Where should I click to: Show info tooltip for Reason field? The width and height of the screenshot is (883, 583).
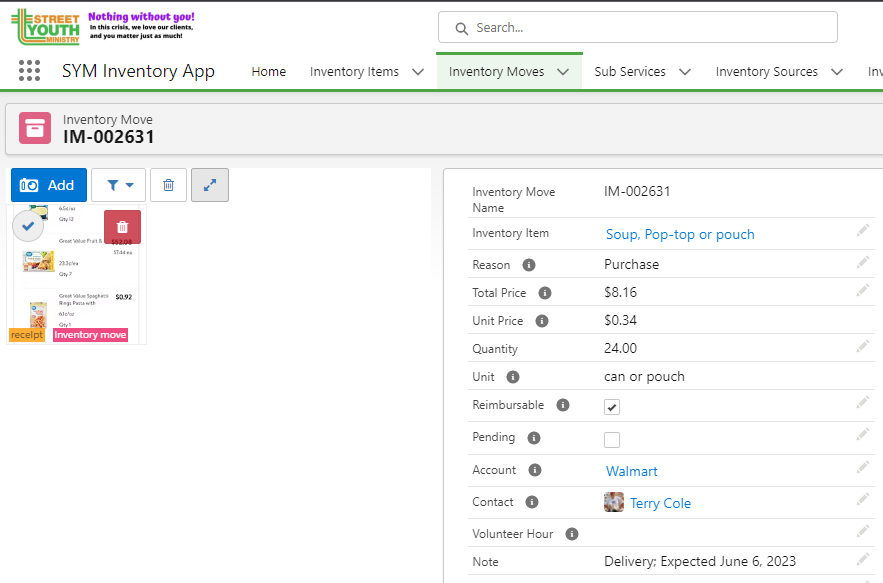pyautogui.click(x=529, y=265)
